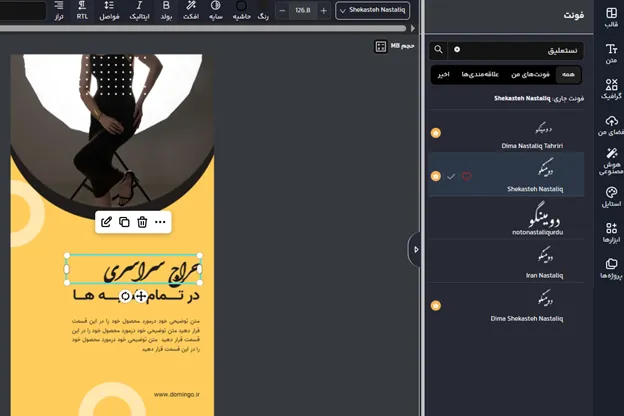This screenshot has width=624, height=416.
Task: Open the Shekasteh Nastaliq font dropdown
Action: (372, 10)
